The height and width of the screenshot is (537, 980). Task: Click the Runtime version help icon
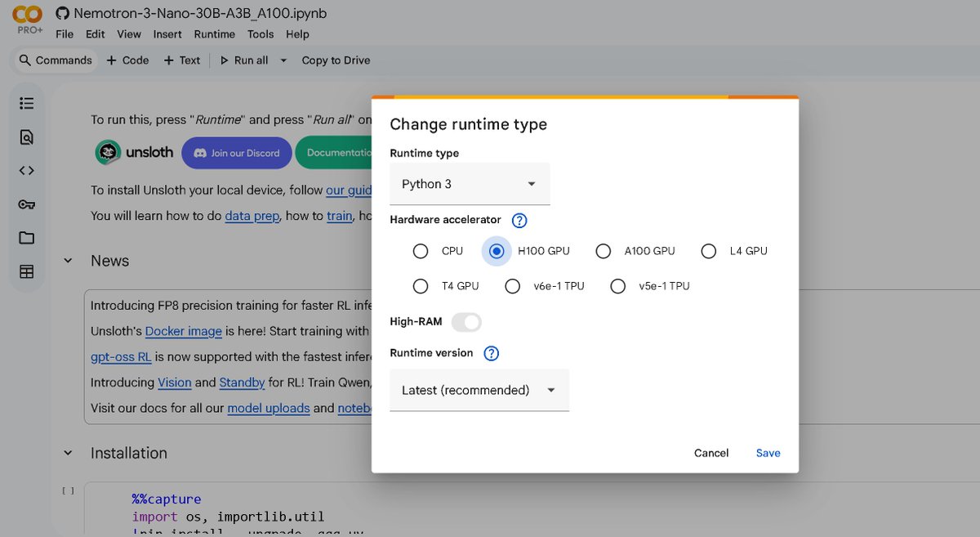coord(491,353)
